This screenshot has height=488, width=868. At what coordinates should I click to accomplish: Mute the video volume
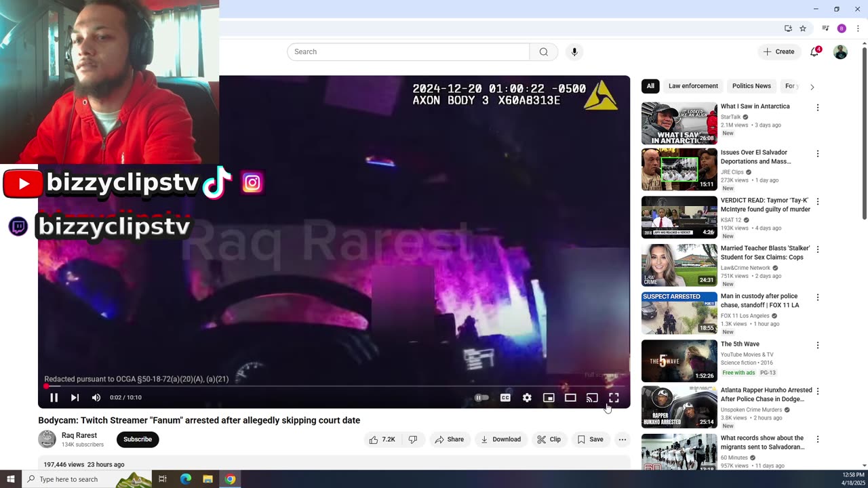tap(96, 398)
